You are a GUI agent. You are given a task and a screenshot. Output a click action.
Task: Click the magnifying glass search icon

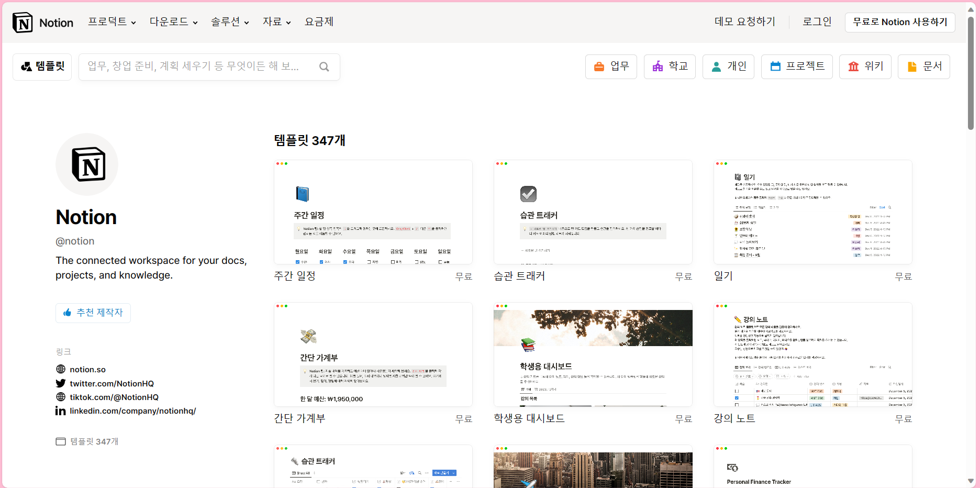[x=324, y=66]
